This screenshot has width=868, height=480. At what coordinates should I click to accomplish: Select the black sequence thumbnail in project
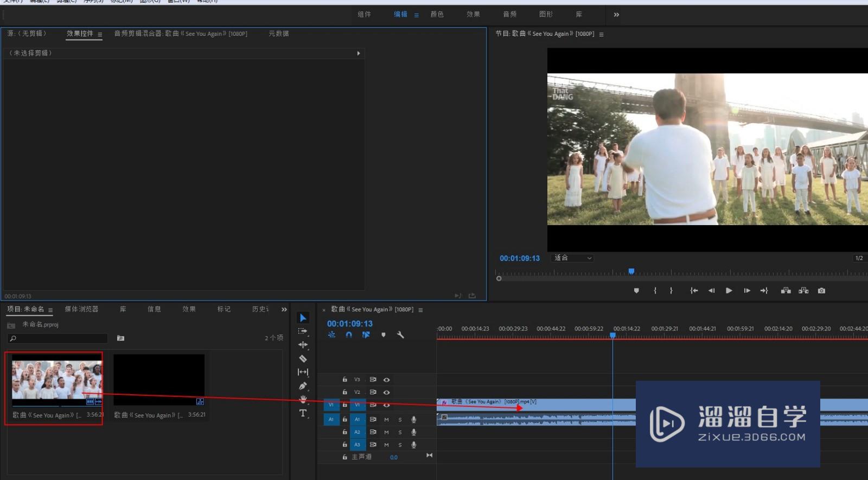tap(159, 380)
